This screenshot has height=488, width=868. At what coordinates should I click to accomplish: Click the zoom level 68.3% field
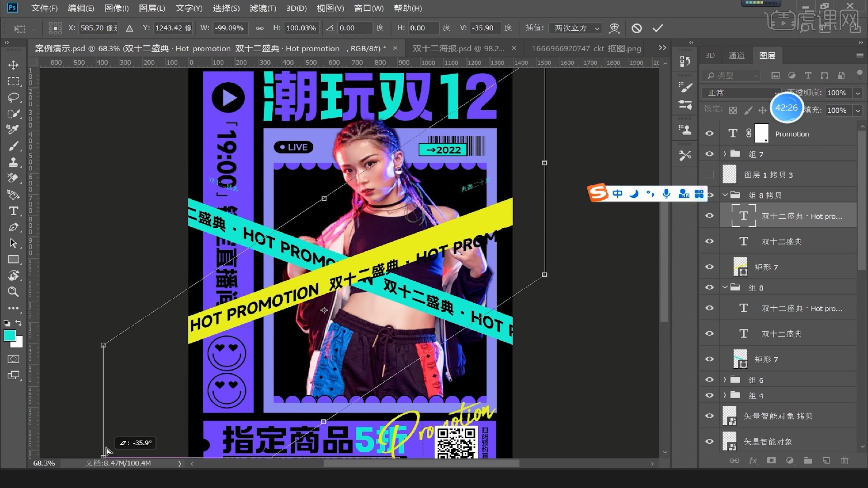[x=44, y=464]
